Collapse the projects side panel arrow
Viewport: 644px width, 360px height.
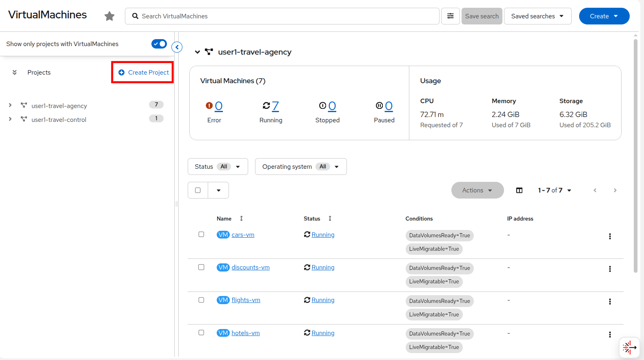(x=177, y=47)
